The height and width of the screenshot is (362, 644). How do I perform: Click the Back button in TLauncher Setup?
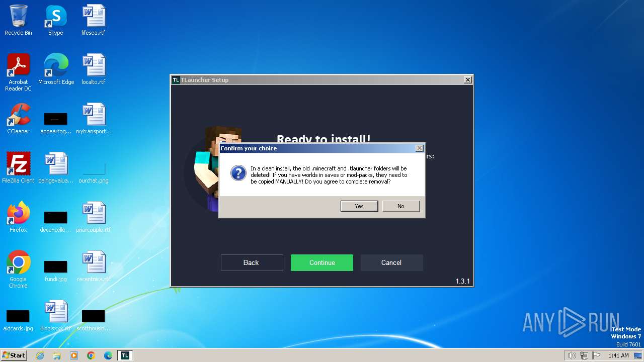click(x=252, y=262)
